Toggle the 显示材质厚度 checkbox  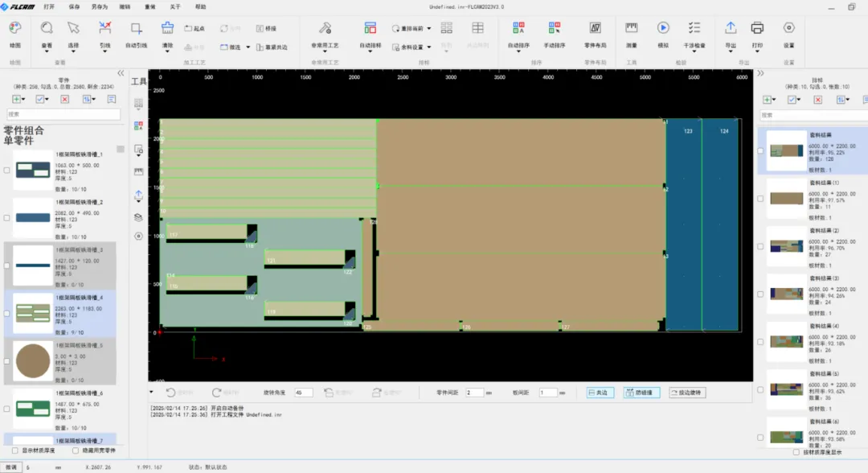[15, 450]
